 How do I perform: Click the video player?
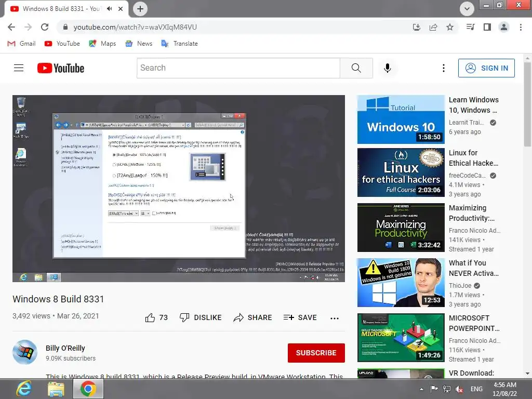[x=179, y=188]
